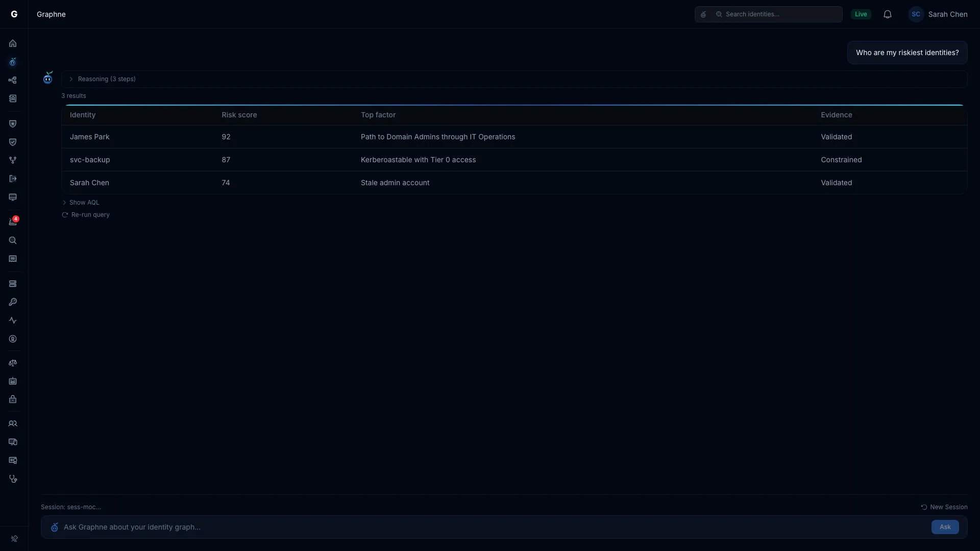Viewport: 980px width, 551px height.
Task: Open the bot face icon in sidebar
Action: point(13,381)
